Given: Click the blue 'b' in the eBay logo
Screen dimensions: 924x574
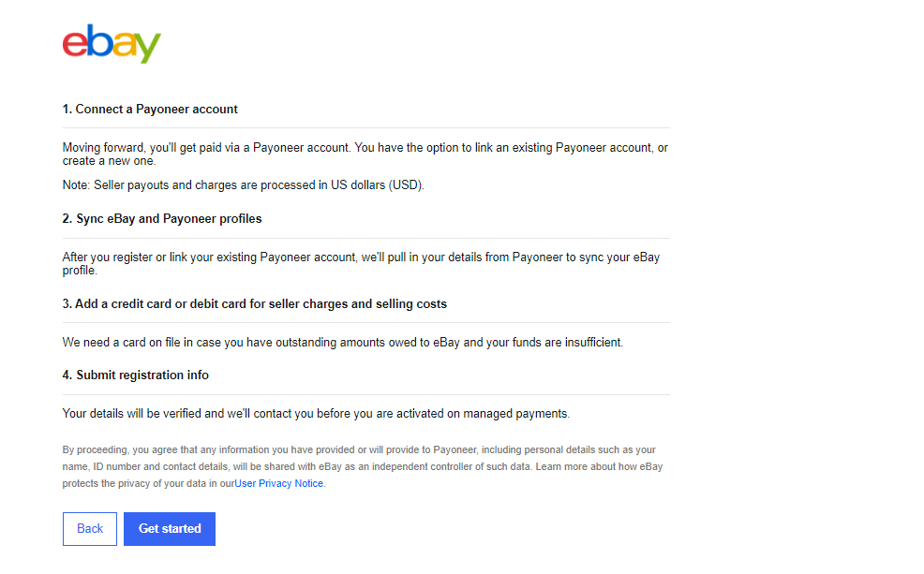Looking at the screenshot, I should [99, 40].
